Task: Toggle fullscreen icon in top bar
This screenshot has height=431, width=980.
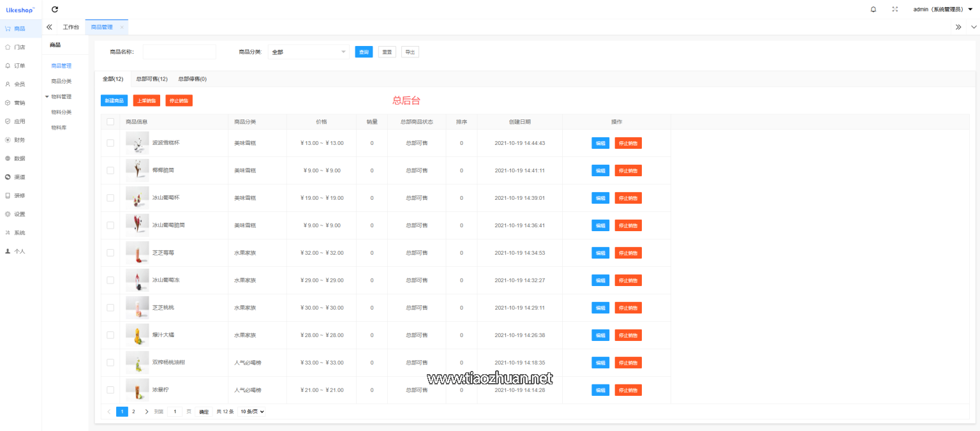Action: coord(895,9)
